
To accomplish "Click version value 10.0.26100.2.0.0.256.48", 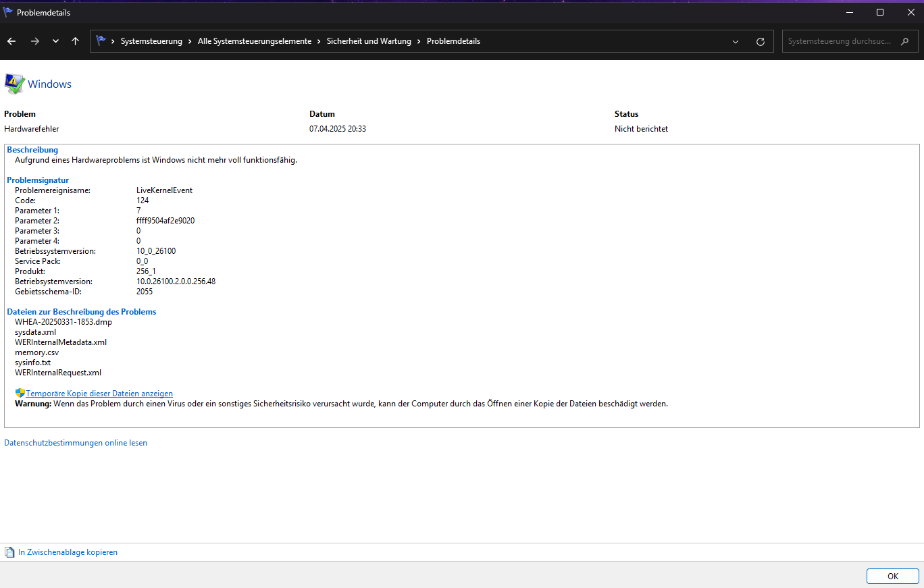I will pyautogui.click(x=176, y=282).
